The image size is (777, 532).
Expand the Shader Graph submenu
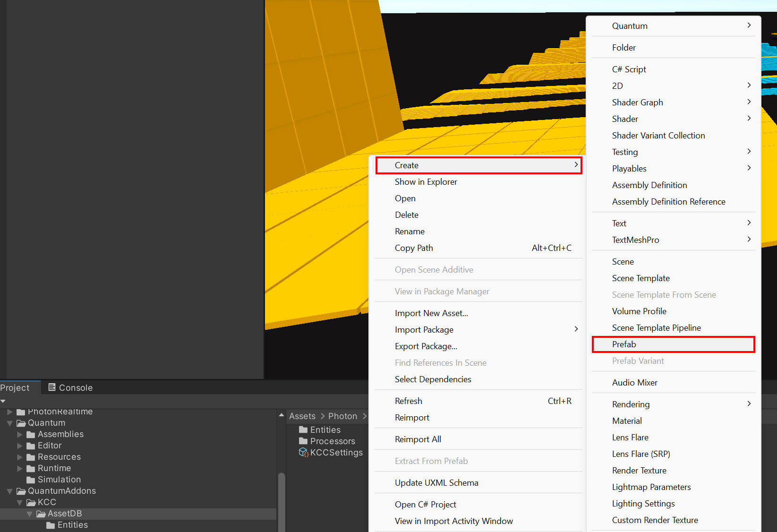pos(673,103)
